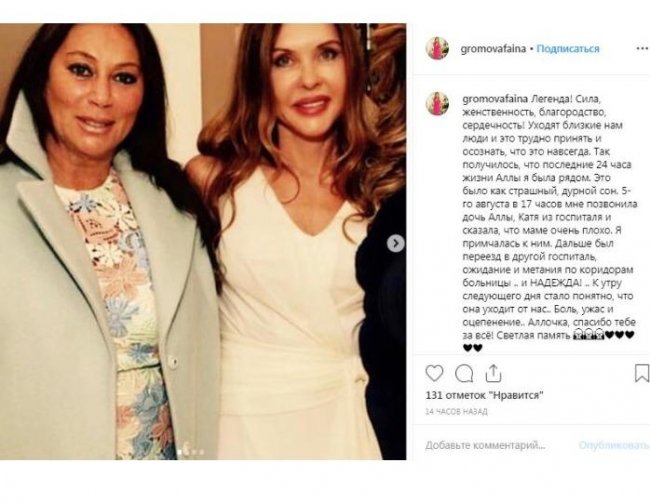Click the main post photo

point(203,242)
